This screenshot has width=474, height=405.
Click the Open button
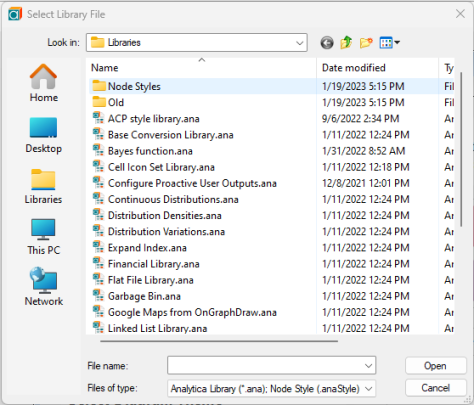(x=435, y=366)
